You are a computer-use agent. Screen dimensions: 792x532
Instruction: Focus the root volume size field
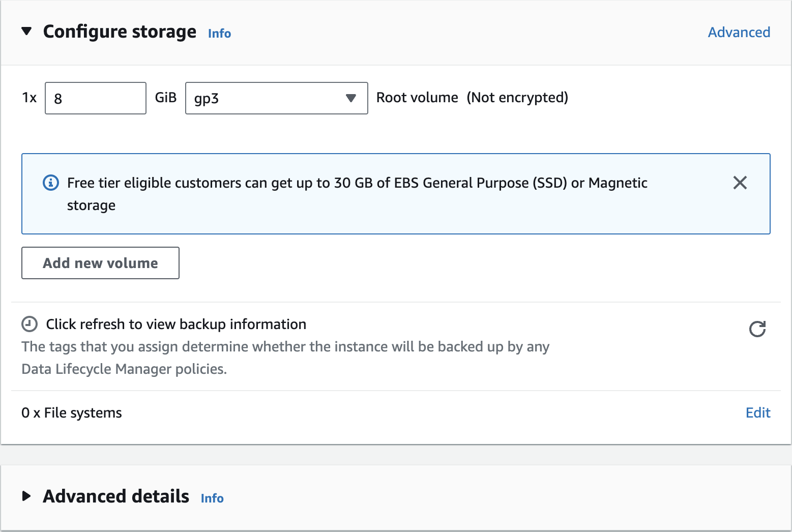(96, 98)
